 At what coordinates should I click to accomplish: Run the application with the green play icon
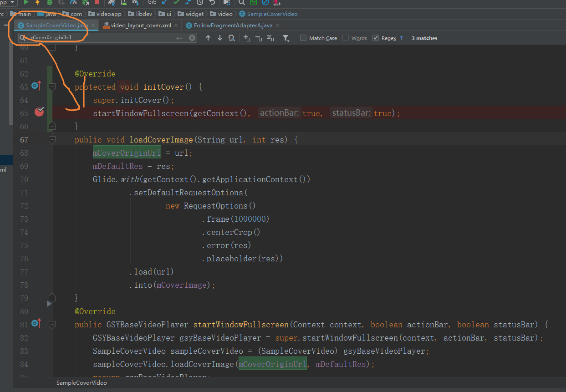[26, 3]
